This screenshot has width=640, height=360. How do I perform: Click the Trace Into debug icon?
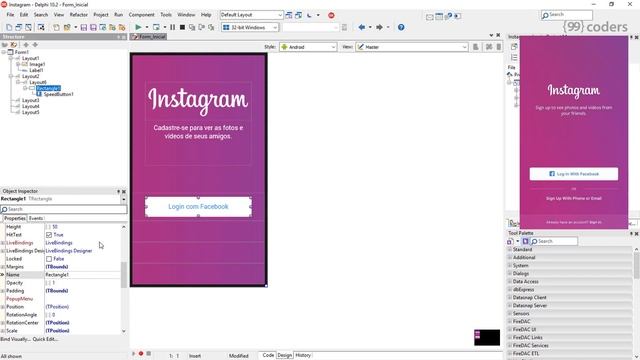pos(192,27)
